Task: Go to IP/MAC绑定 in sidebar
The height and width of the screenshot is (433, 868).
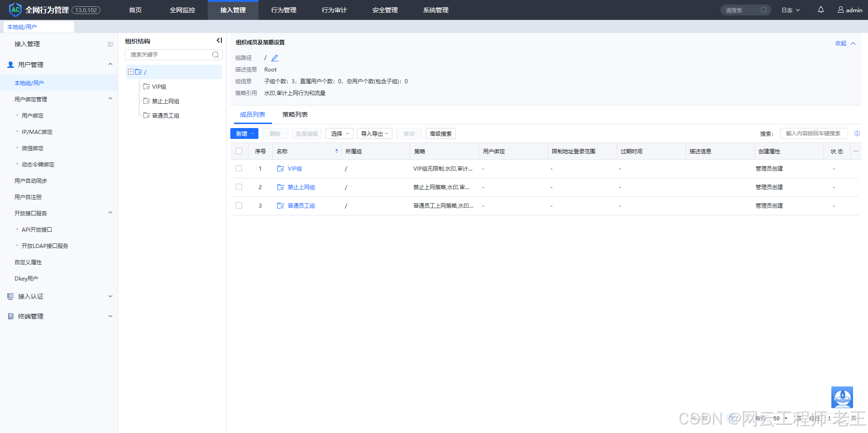Action: point(37,132)
